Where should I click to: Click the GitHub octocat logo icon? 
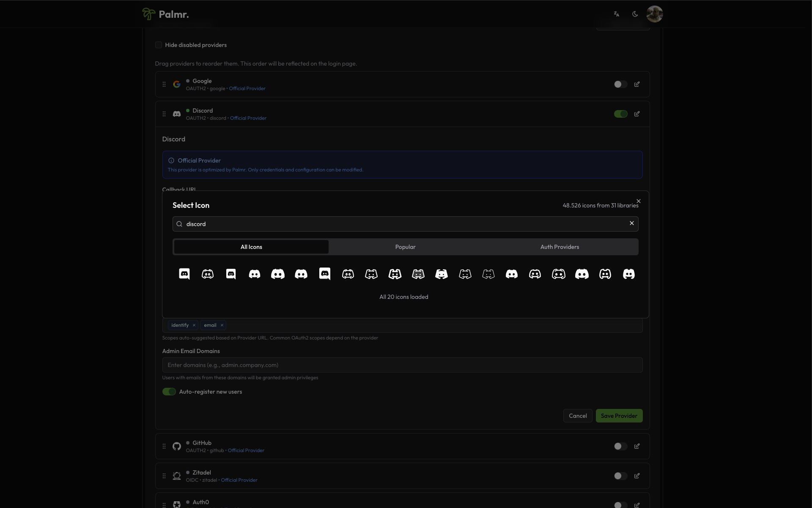pyautogui.click(x=177, y=446)
